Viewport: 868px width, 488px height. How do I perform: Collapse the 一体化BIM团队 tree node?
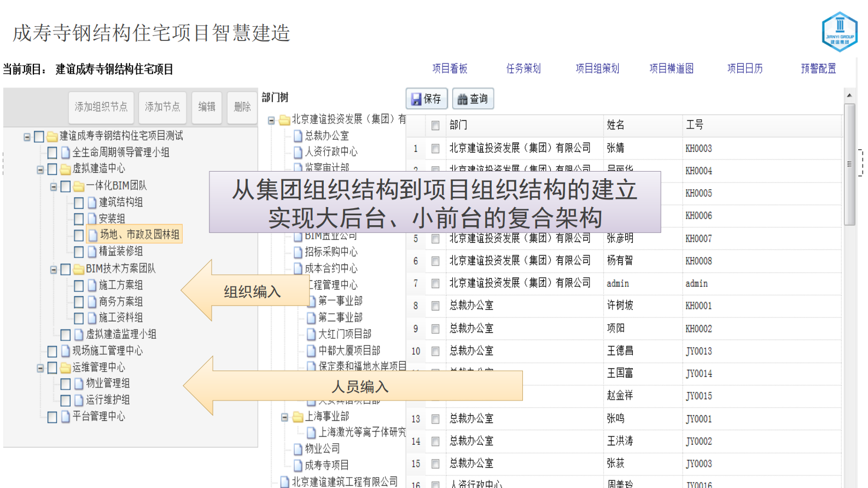click(x=54, y=187)
